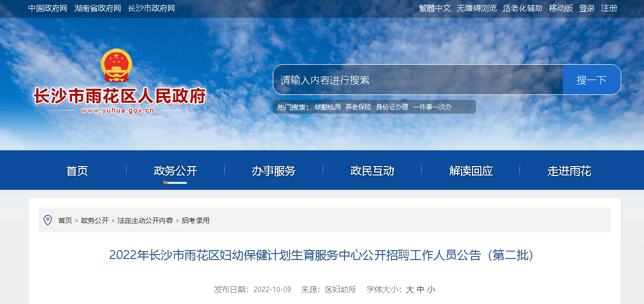The image size is (644, 304).
Task: Set font size to 中
Action: click(x=421, y=290)
